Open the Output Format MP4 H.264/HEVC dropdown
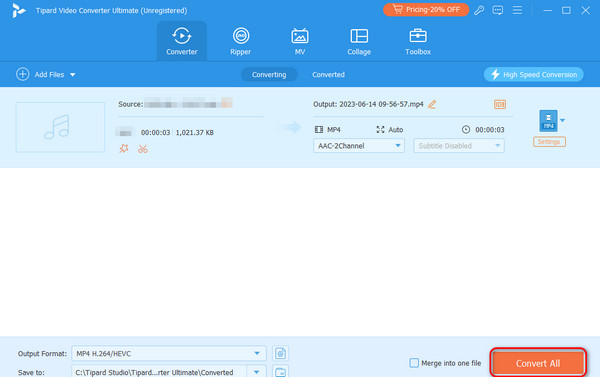Screen dimensions: 600x377 pos(169,354)
